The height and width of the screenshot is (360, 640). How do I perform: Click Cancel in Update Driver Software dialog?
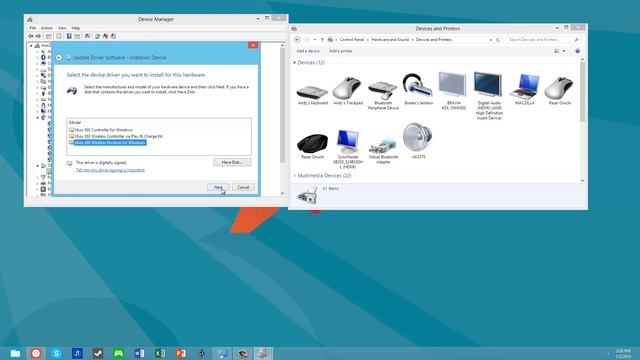point(243,187)
